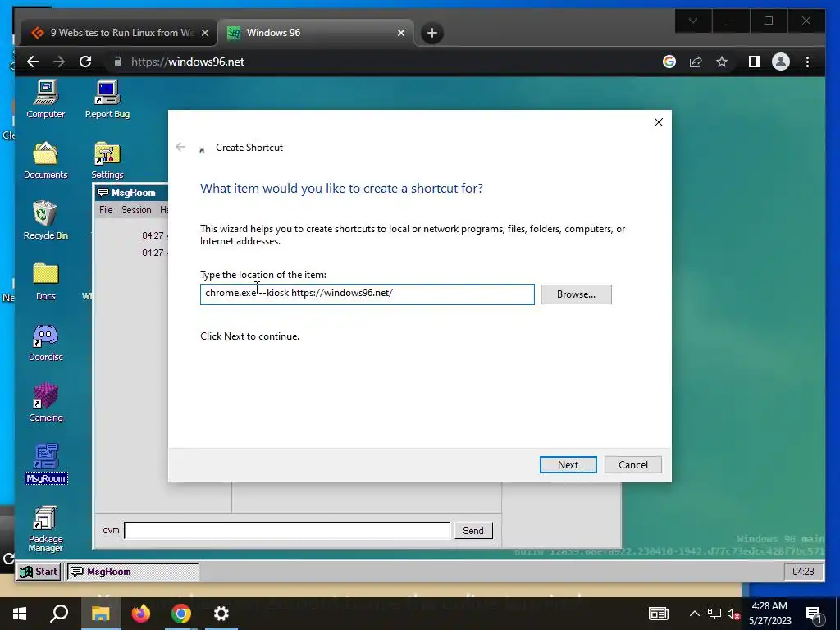Switch to Chrome in the taskbar
The height and width of the screenshot is (630, 840).
tap(181, 614)
